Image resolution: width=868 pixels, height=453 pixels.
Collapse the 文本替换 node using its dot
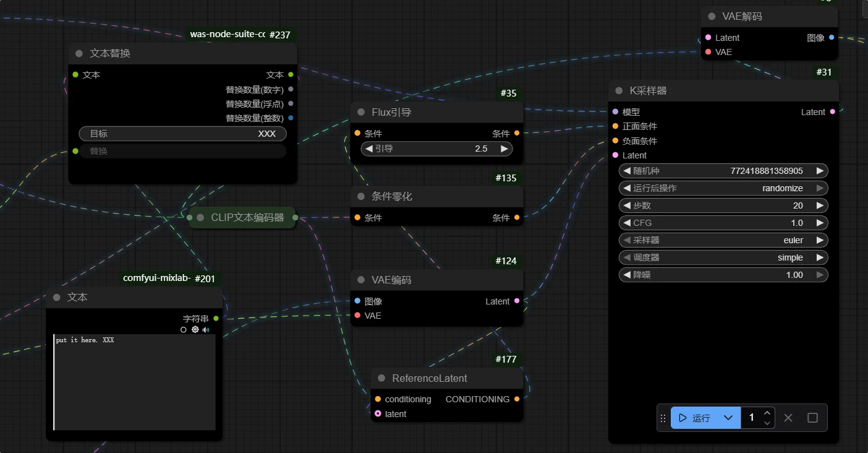tap(79, 53)
